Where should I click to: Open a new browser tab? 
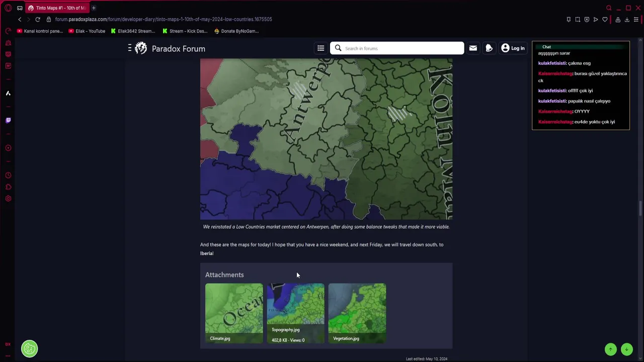point(94,8)
